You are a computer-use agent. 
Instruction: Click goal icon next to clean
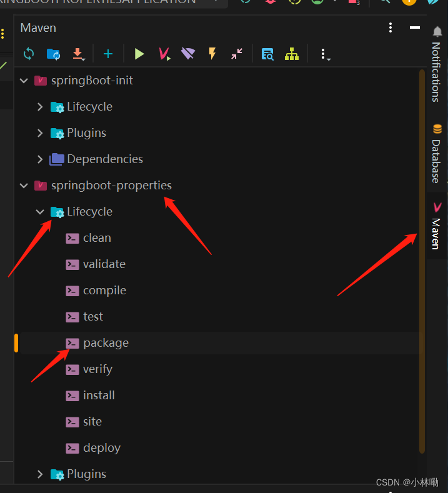(72, 238)
